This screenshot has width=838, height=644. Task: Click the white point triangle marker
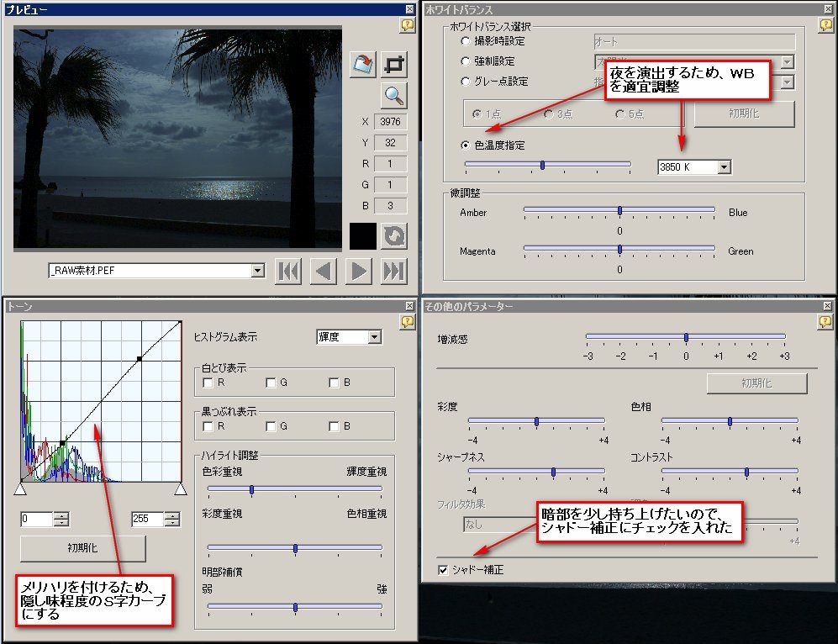[x=181, y=489]
